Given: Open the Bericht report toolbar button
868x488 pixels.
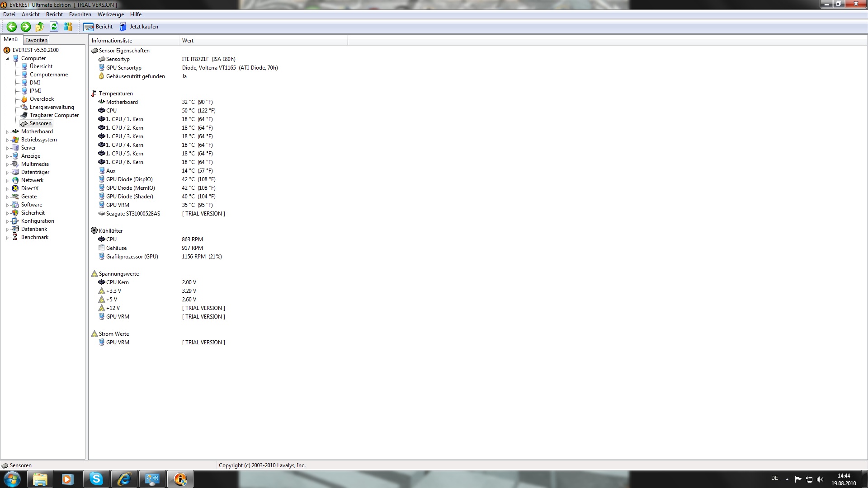Looking at the screenshot, I should 98,27.
